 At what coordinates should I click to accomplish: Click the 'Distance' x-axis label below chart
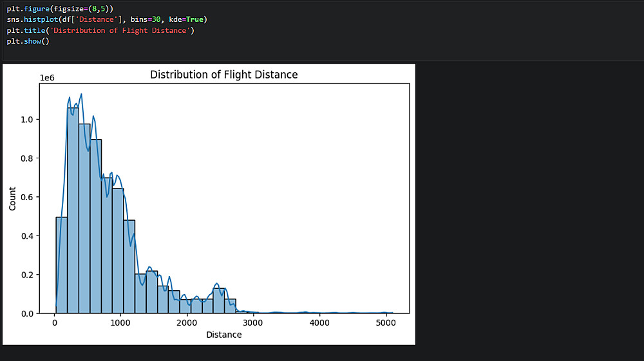(223, 335)
